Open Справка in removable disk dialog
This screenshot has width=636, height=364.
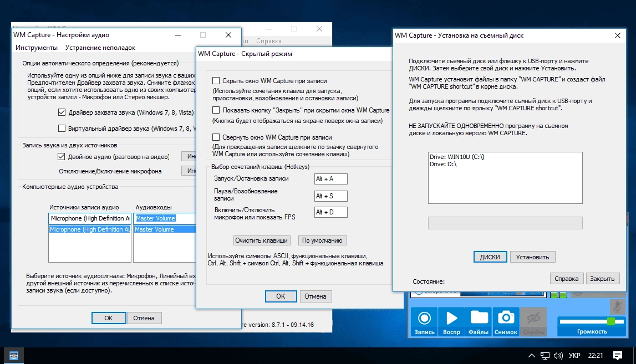click(x=566, y=279)
